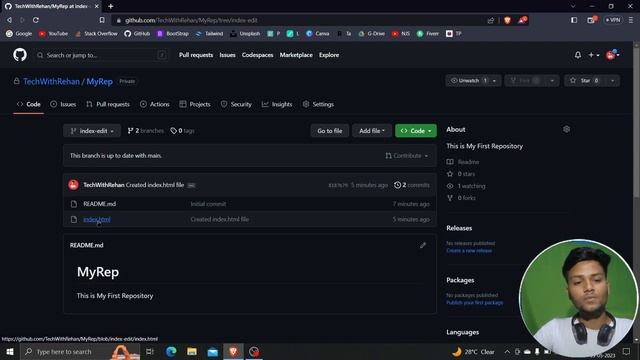Image resolution: width=640 pixels, height=360 pixels.
Task: Expand the Star lists dropdown arrow
Action: tap(613, 80)
